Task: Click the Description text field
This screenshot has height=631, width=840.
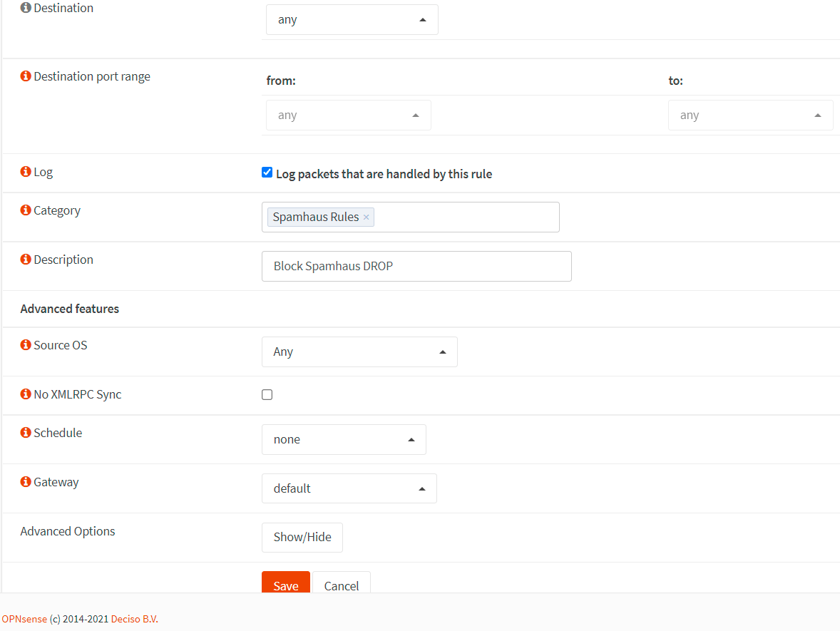Action: [x=416, y=267]
